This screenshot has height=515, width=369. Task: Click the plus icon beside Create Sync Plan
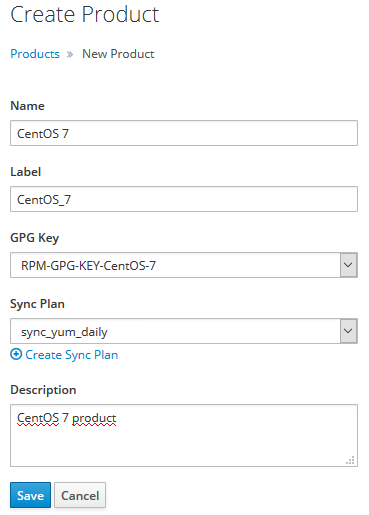point(16,354)
